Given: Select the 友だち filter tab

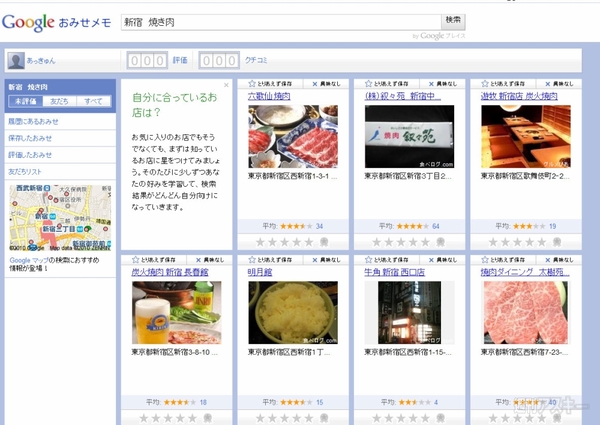Looking at the screenshot, I should [x=59, y=101].
